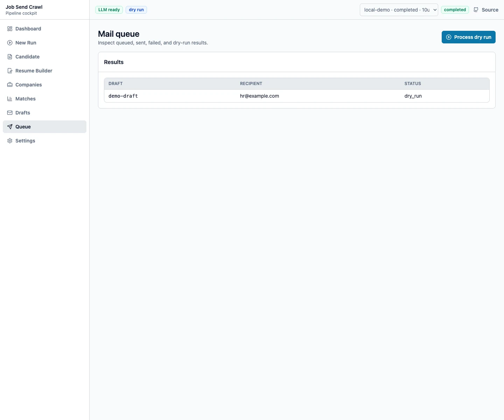This screenshot has width=504, height=420.
Task: Open the Companies page
Action: pyautogui.click(x=44, y=85)
